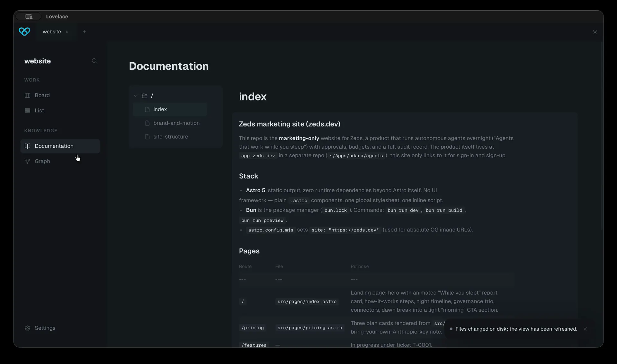Click the List lines icon
617x364 pixels.
pos(28,110)
